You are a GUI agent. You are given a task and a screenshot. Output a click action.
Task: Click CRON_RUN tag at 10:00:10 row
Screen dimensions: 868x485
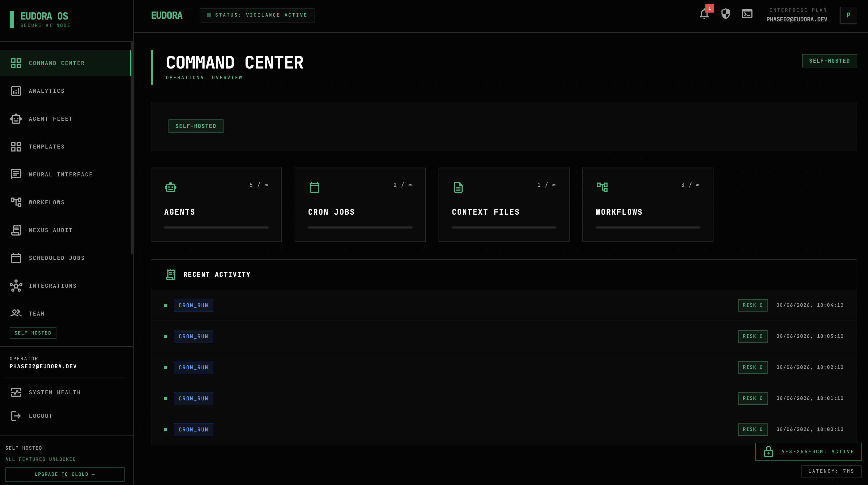pyautogui.click(x=193, y=429)
